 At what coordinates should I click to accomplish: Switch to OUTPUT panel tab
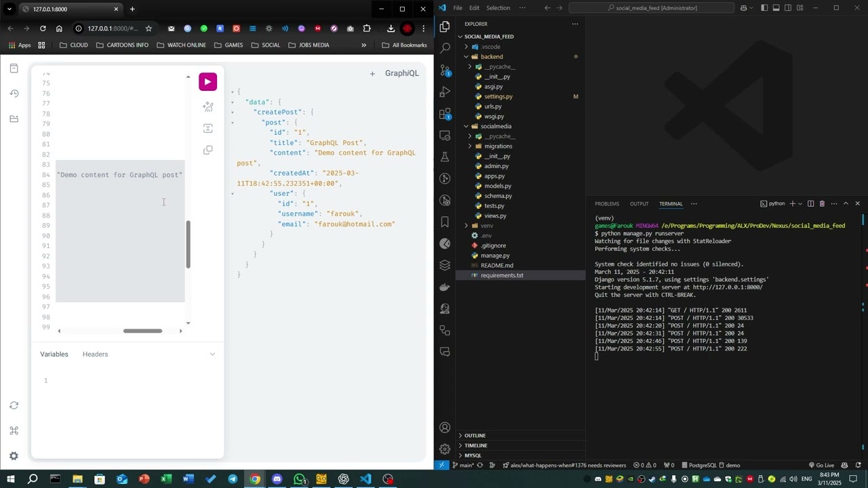click(x=639, y=203)
